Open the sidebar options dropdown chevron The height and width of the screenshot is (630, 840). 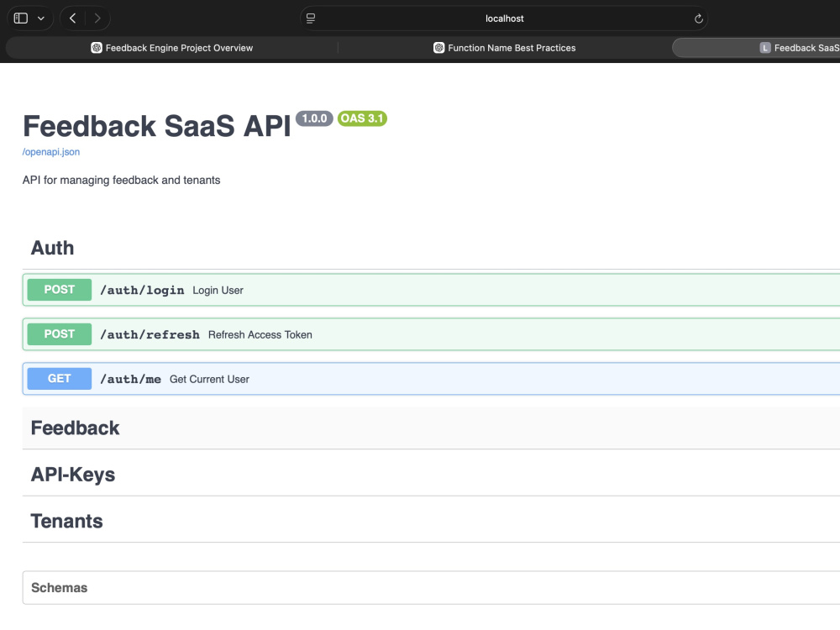click(x=40, y=18)
